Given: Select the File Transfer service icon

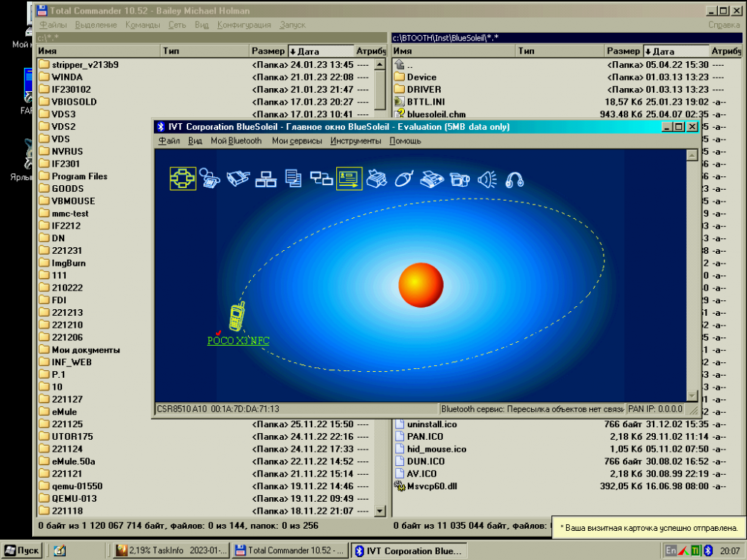Looking at the screenshot, I should tap(293, 178).
